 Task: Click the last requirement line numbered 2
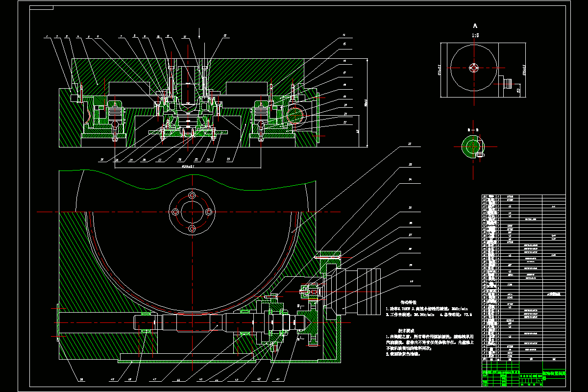[x=403, y=354]
